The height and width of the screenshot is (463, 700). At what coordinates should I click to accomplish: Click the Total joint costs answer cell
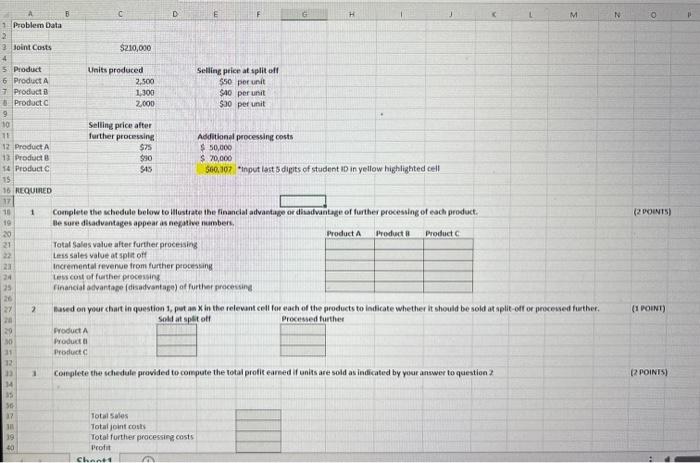click(258, 426)
